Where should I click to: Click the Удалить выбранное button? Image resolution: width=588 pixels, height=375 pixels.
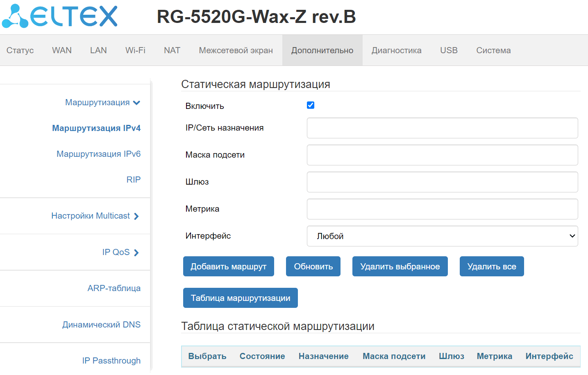pyautogui.click(x=400, y=267)
